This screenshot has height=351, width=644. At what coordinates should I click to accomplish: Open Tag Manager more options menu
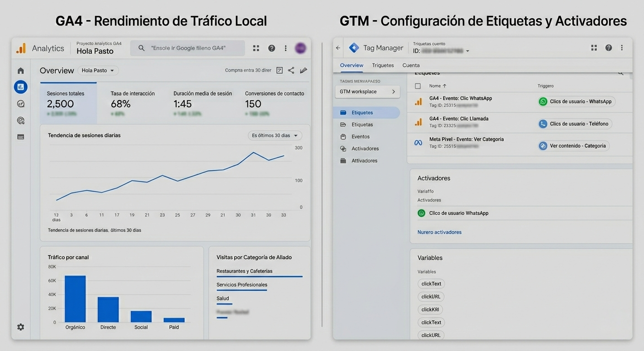622,48
